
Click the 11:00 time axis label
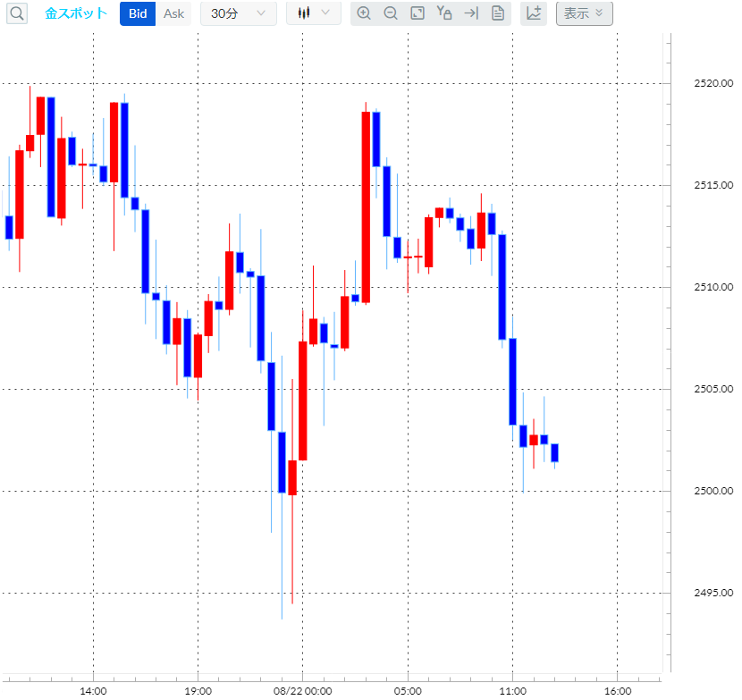click(512, 691)
